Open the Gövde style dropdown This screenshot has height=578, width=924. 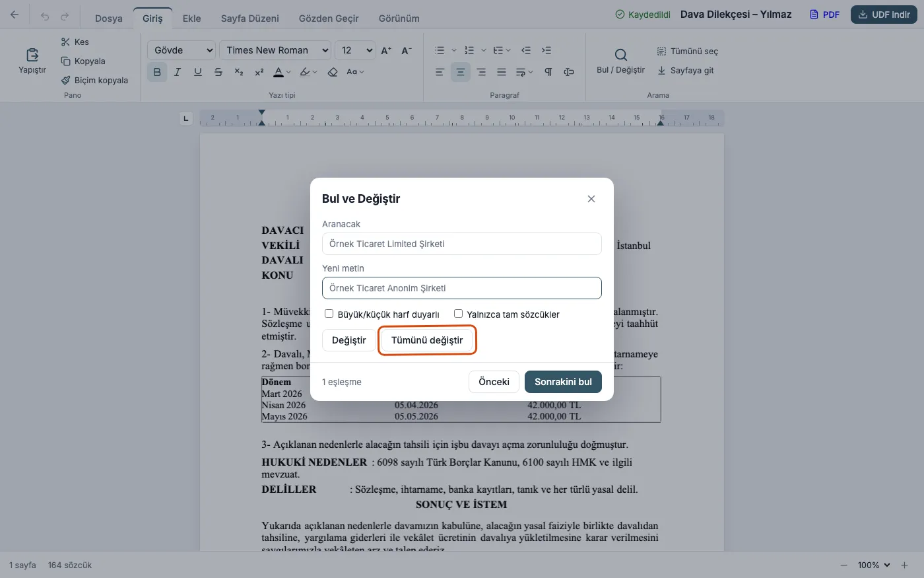tap(181, 50)
